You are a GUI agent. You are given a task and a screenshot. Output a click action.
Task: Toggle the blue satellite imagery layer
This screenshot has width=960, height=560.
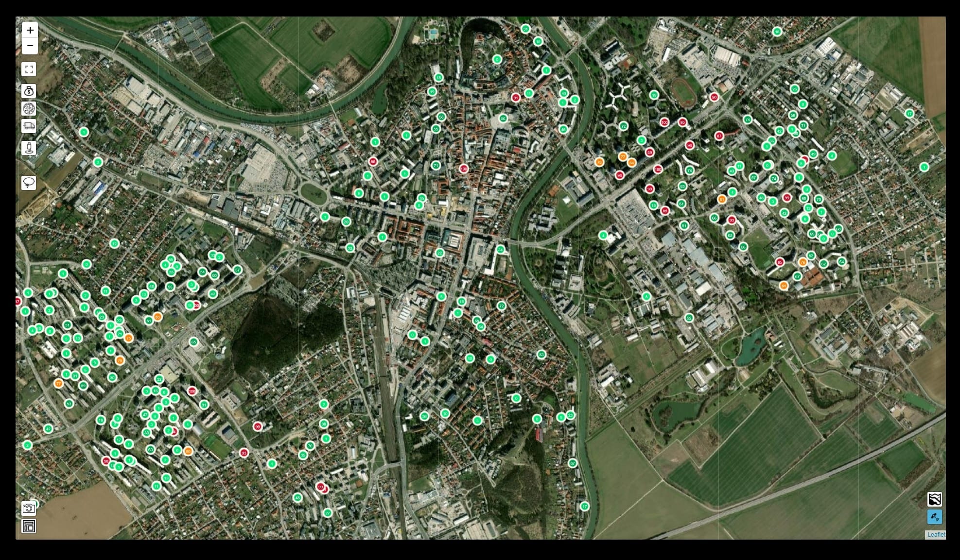point(934,517)
